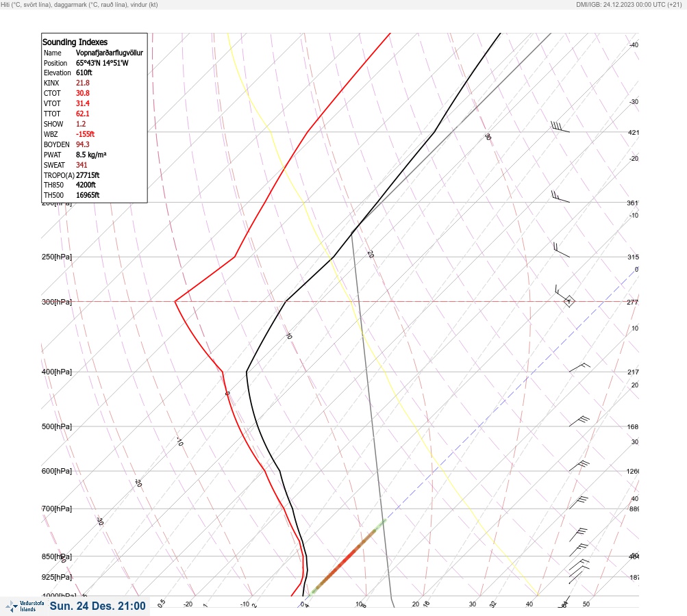Viewport: 687px width, 616px height.
Task: Click the 50 label on bottom temperature axis
Action: [586, 604]
